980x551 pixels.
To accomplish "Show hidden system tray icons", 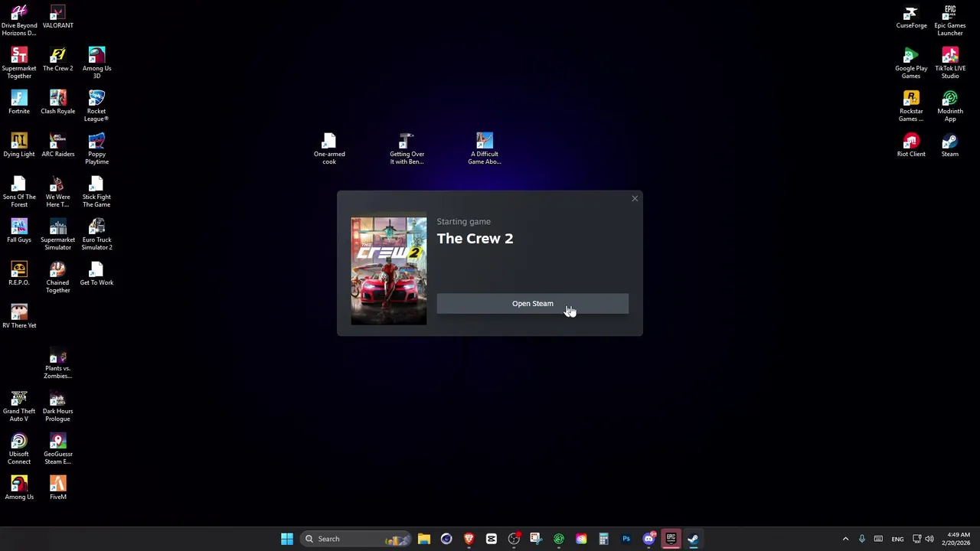I will 845,539.
